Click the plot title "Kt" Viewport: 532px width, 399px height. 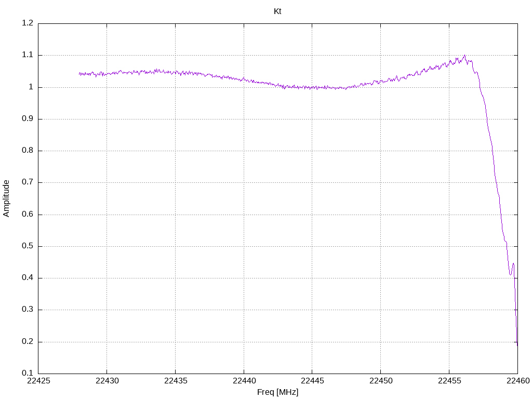pos(277,11)
